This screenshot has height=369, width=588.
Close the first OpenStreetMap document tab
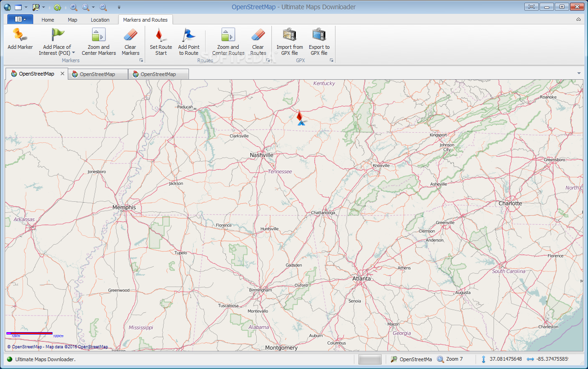pyautogui.click(x=63, y=74)
